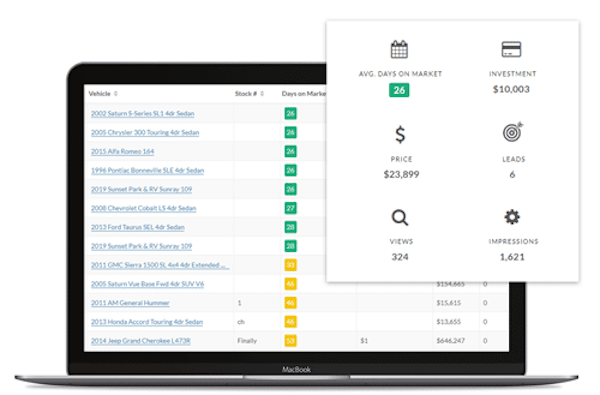
Task: Open 1996 Pontiac Bonneville SLE 4dr Sedan link
Action: 147,170
